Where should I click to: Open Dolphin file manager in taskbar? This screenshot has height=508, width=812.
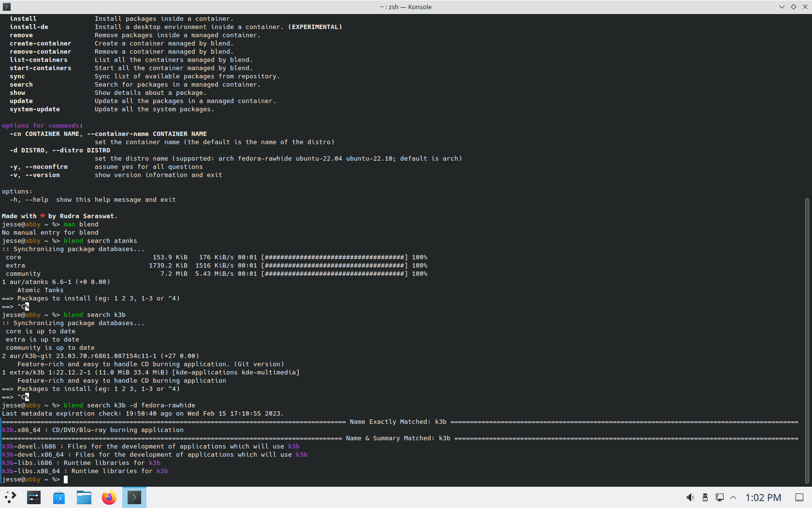pos(84,497)
